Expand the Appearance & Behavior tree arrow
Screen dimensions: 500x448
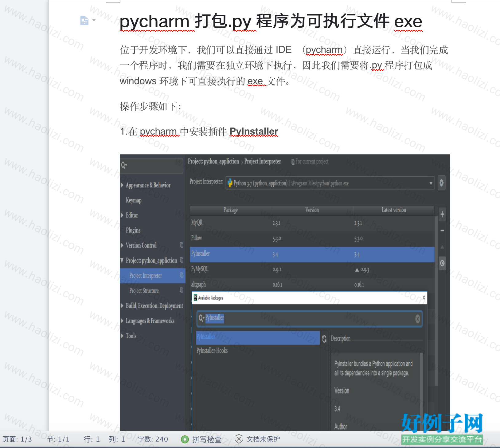point(122,185)
